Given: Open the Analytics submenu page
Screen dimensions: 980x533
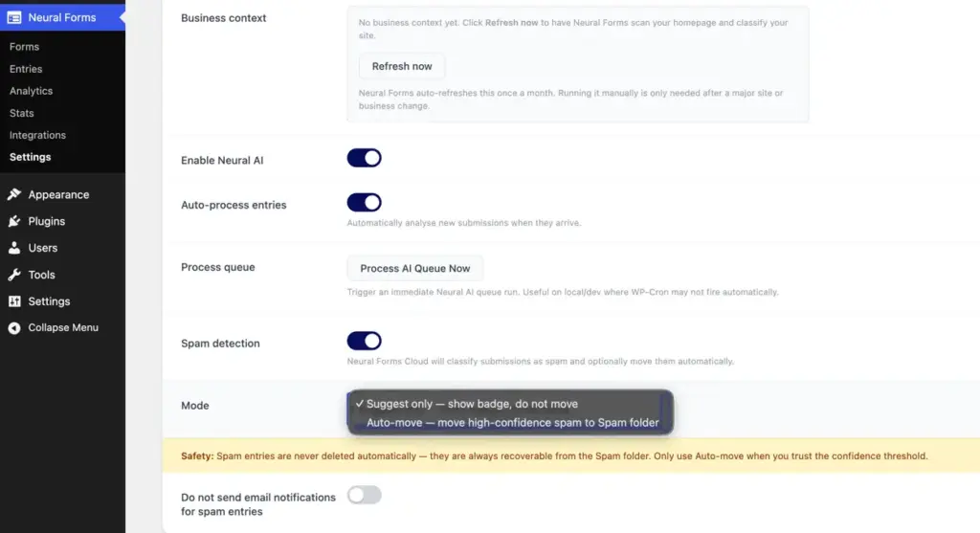Looking at the screenshot, I should coord(31,91).
